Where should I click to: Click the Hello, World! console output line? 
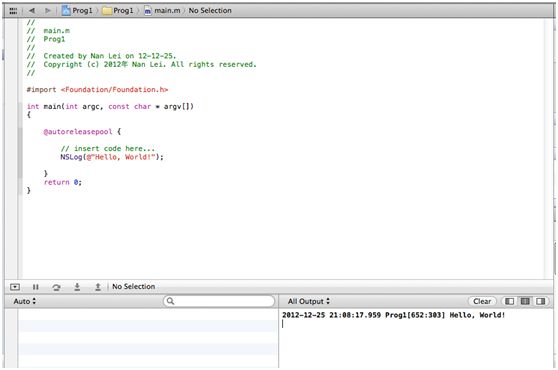394,315
